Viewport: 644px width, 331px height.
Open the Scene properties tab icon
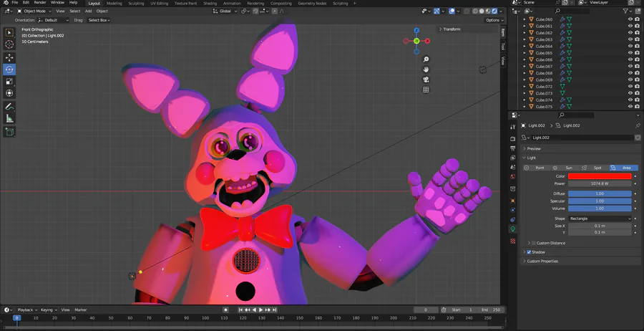[512, 167]
